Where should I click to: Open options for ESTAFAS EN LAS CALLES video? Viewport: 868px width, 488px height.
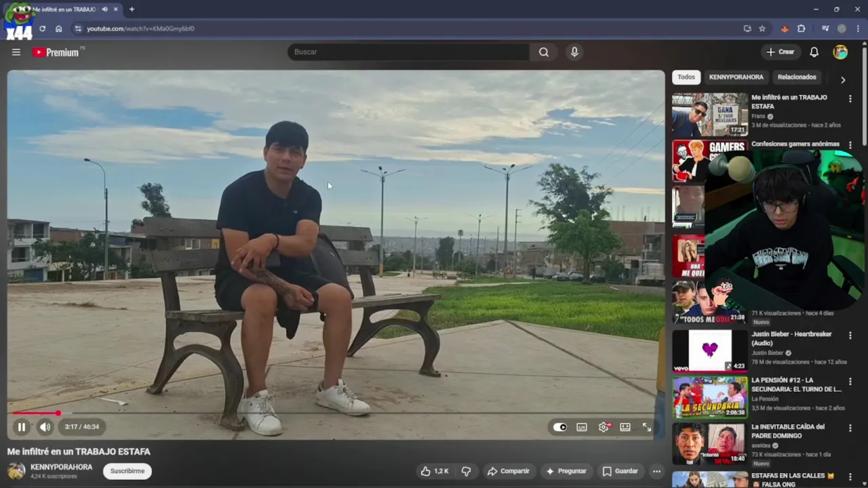(850, 476)
